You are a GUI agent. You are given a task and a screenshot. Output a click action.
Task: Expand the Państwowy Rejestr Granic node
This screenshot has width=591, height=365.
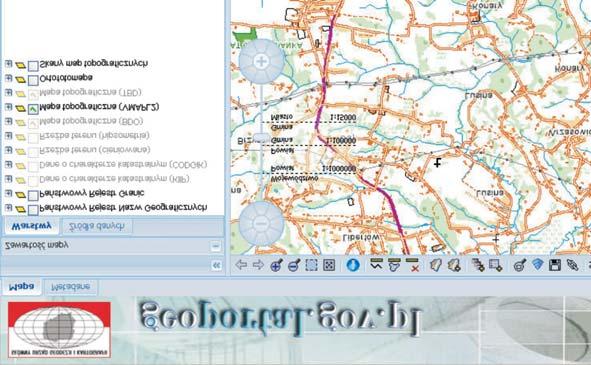pos(8,193)
